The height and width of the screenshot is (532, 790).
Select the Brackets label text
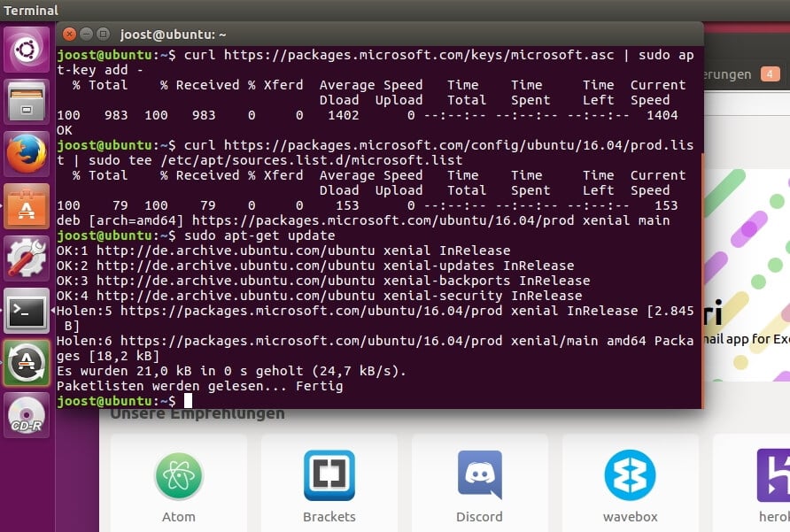[329, 517]
